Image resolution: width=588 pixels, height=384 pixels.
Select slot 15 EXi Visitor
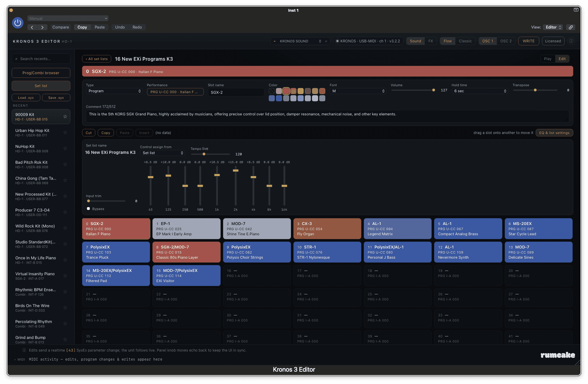(186, 276)
